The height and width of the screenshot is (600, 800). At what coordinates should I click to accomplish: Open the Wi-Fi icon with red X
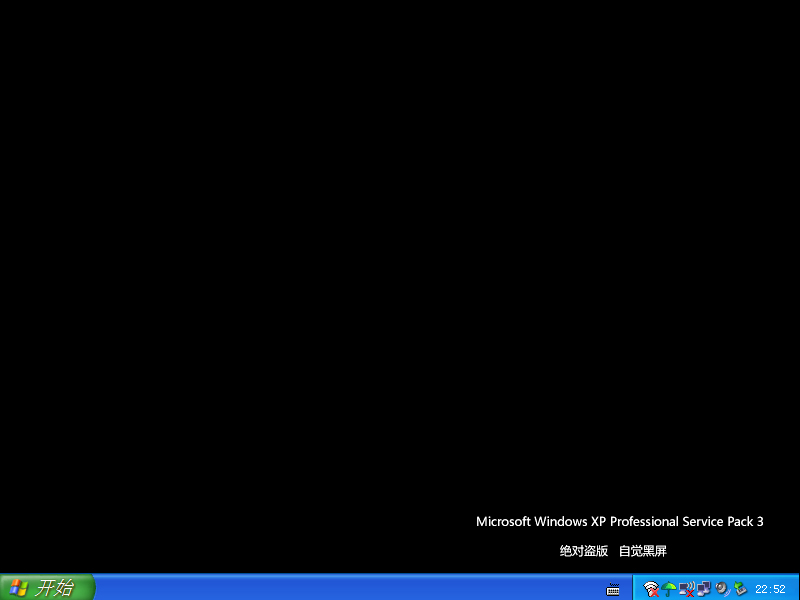click(651, 589)
